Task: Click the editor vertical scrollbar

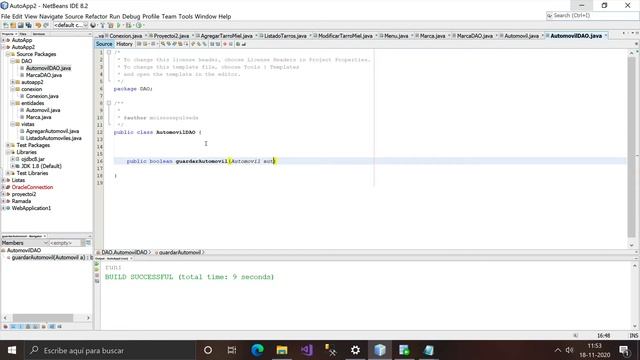Action: (631, 147)
